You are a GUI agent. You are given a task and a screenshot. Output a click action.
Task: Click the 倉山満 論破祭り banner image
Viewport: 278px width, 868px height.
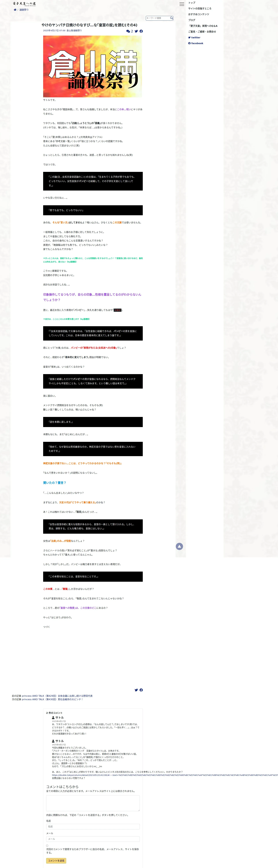point(92,66)
